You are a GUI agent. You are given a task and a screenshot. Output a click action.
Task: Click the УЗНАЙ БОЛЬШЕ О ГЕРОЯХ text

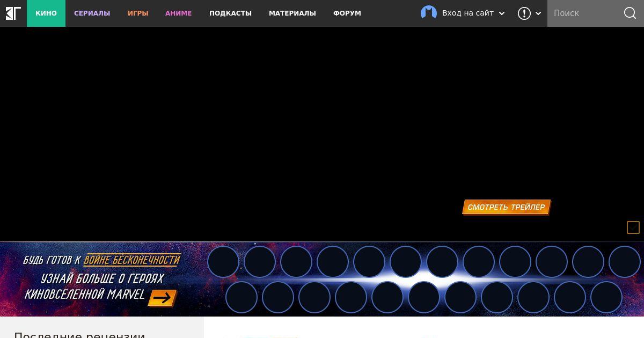102,279
